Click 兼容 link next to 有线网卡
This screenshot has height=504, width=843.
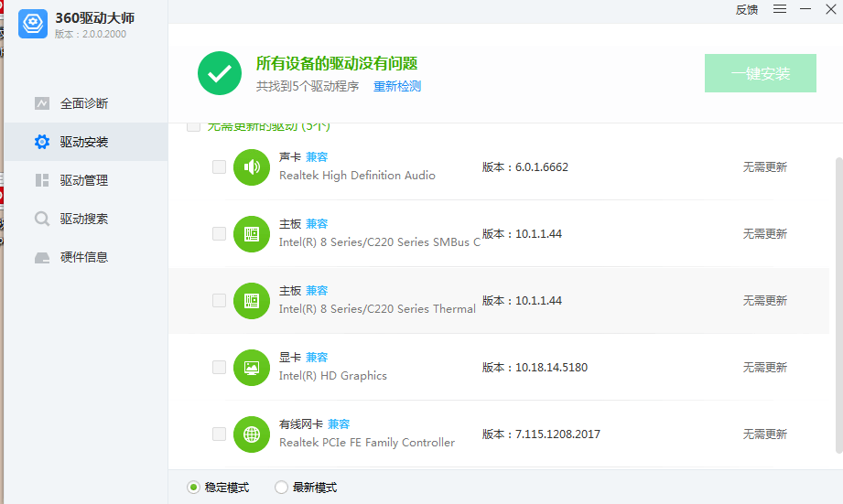tap(339, 424)
